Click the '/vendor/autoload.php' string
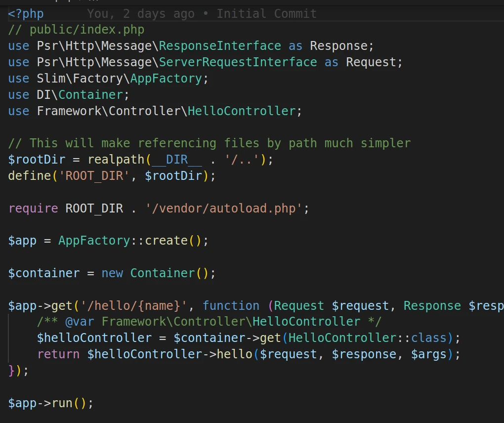Viewport: 504px width, 423px height. (224, 208)
